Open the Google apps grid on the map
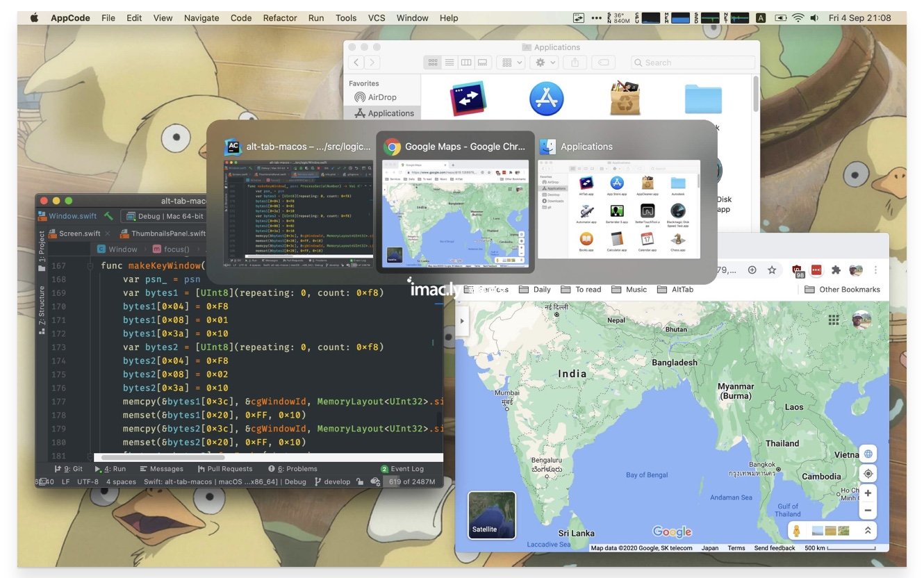 pyautogui.click(x=834, y=320)
